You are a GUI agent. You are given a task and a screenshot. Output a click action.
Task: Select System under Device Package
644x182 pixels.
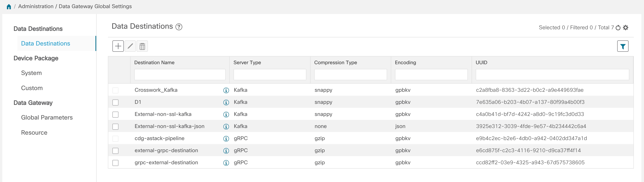tap(32, 73)
